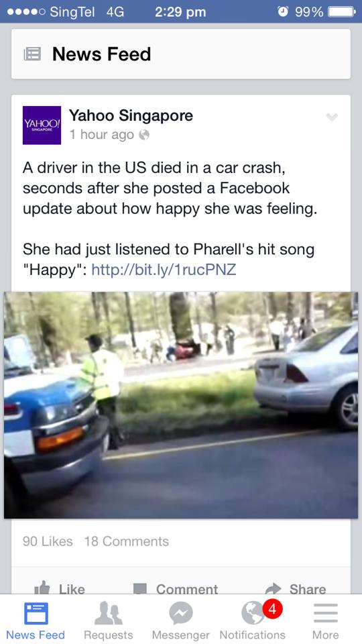Screen dimensions: 362x644
Task: Expand the post options chevron
Action: pyautogui.click(x=332, y=117)
